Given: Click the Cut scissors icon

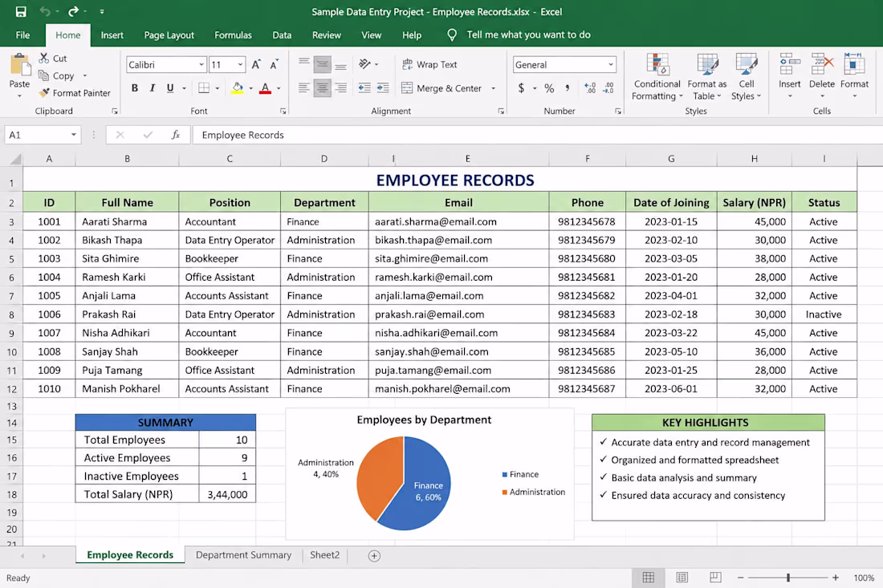Looking at the screenshot, I should (x=44, y=58).
